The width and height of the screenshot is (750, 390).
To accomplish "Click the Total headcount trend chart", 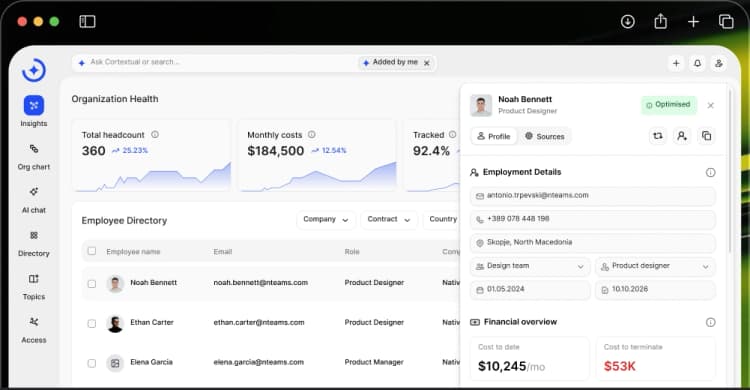I will point(153,178).
